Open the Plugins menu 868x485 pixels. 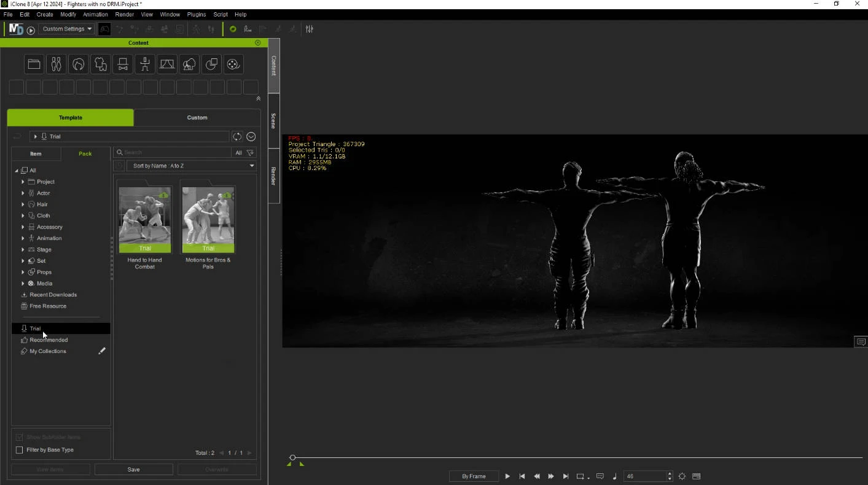click(x=197, y=14)
